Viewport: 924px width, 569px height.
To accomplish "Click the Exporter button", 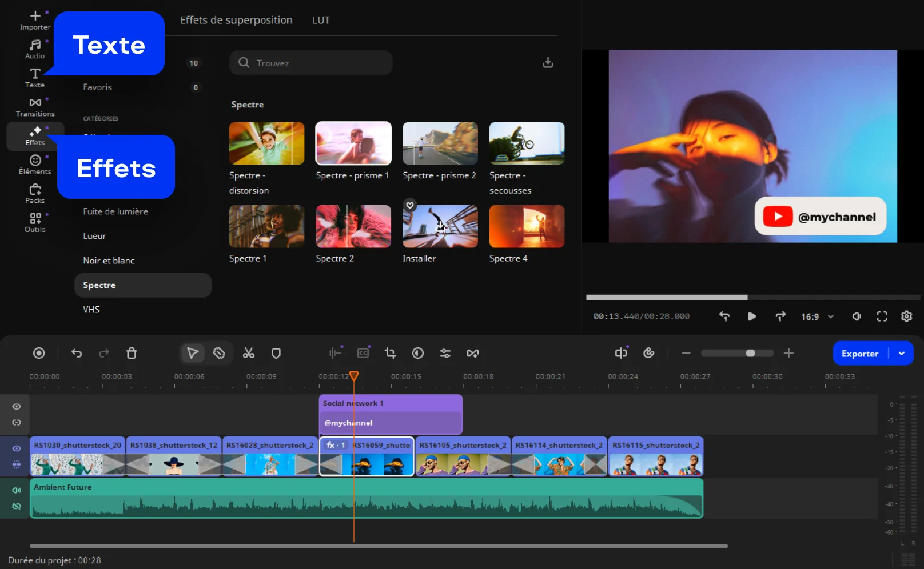I will [x=859, y=354].
